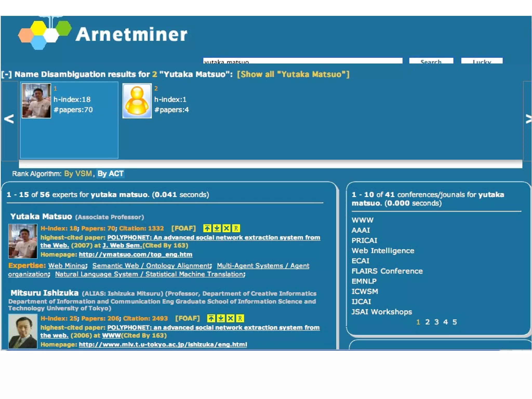Click the X remove icon for Yutaka Matsuo
This screenshot has width=532, height=399.
[226, 228]
